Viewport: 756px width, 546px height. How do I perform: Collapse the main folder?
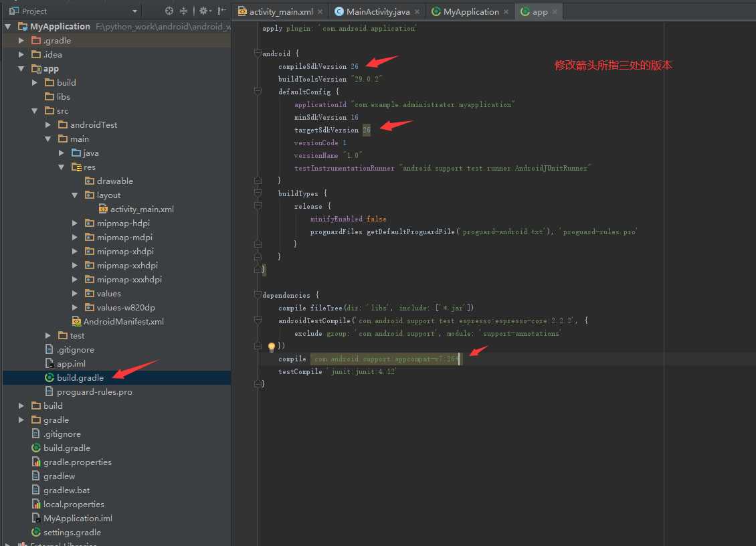(x=48, y=139)
